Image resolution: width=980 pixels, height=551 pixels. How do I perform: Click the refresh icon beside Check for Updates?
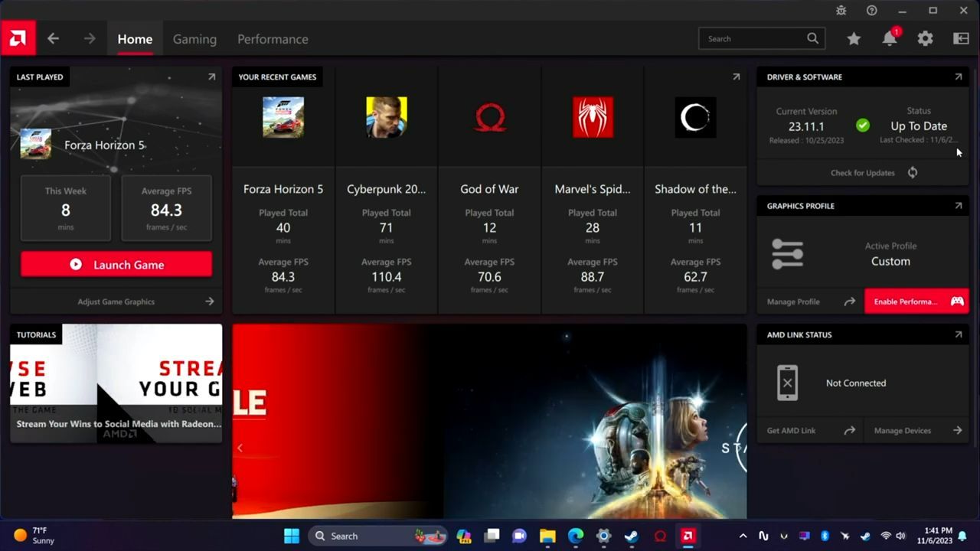[x=913, y=172]
